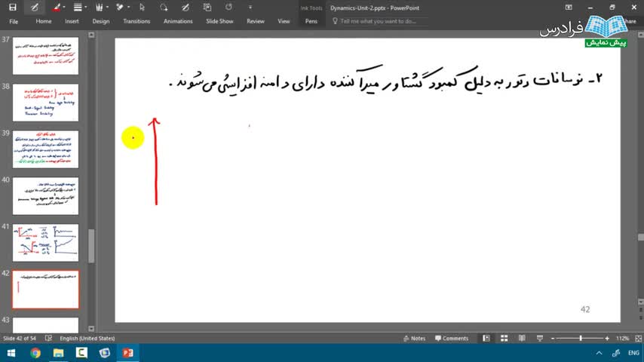
Task: Select the Eraser tool
Action: click(x=121, y=8)
